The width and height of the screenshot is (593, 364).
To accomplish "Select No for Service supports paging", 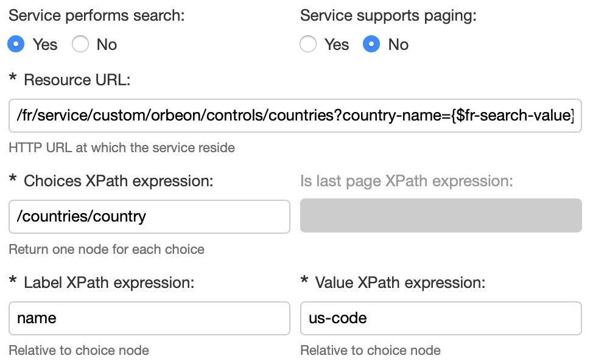I will click(x=371, y=44).
